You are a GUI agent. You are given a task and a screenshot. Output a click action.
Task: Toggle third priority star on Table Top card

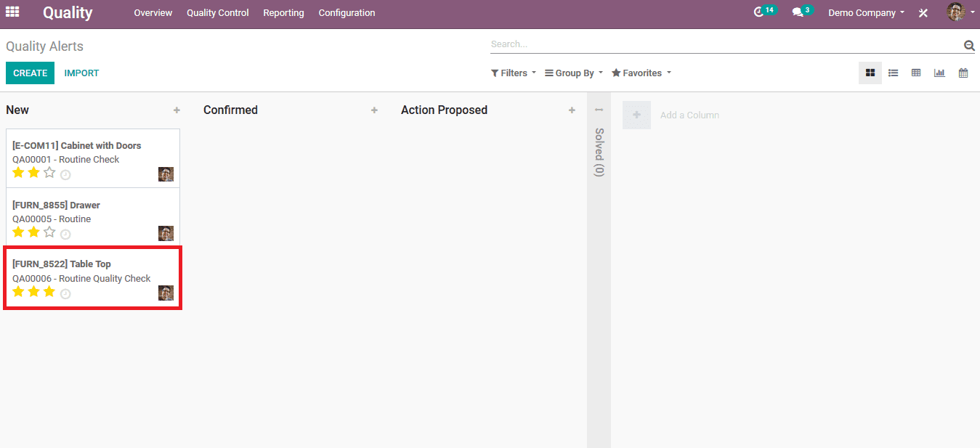tap(49, 292)
